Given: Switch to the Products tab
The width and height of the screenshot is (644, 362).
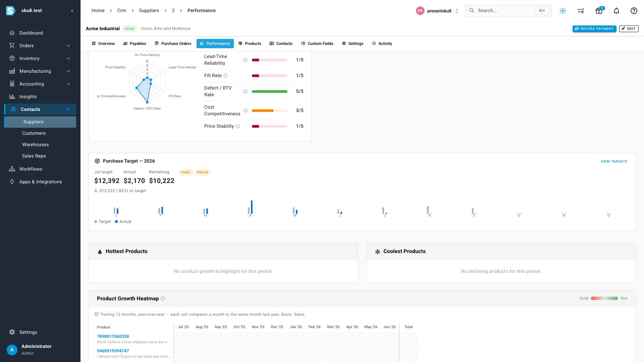Looking at the screenshot, I should (x=250, y=44).
